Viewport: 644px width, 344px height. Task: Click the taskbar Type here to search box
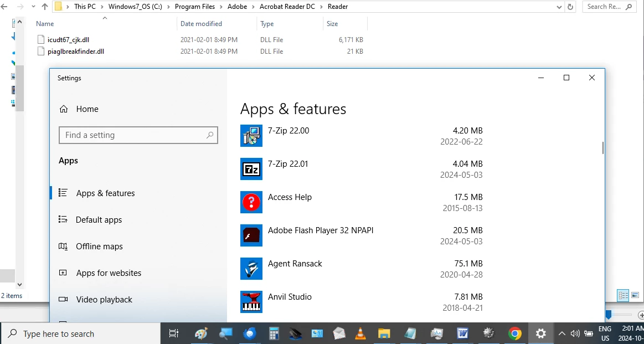tap(80, 333)
